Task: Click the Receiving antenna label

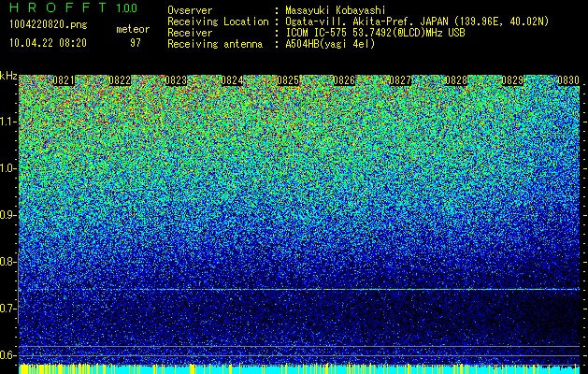Action: (215, 44)
